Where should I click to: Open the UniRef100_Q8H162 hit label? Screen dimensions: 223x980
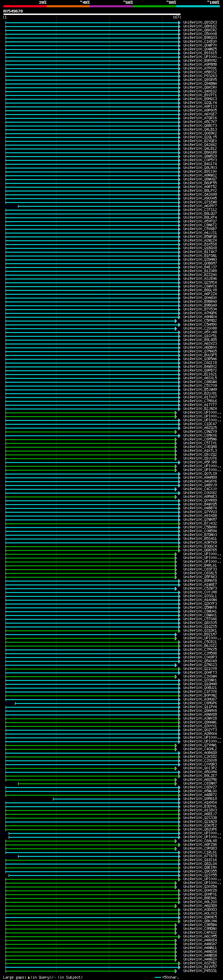[x=200, y=26]
